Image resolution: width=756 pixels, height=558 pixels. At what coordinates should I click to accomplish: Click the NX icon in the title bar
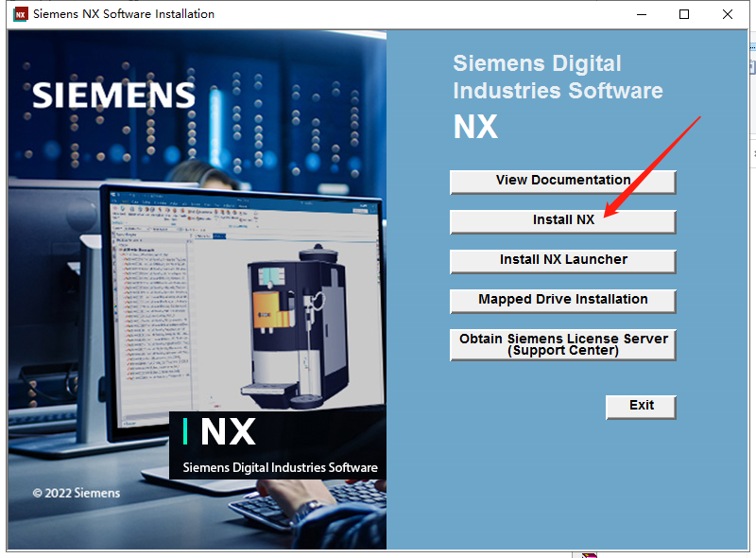20,13
